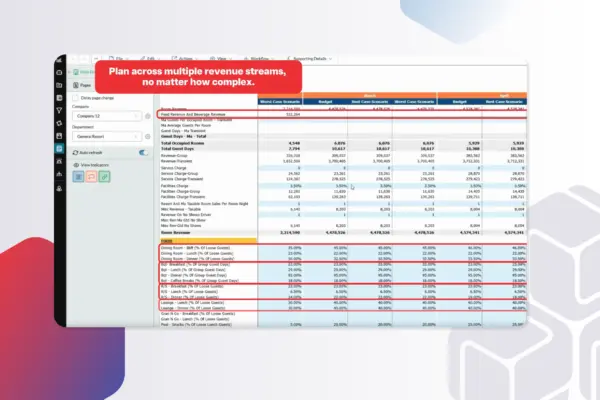
Task: Click the orange-highlighted section header row
Action: coord(208,241)
